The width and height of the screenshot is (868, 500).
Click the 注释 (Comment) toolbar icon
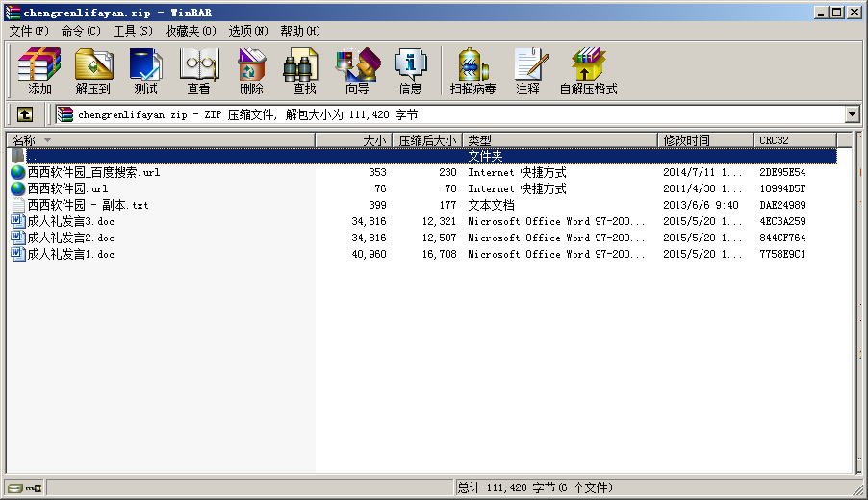527,71
